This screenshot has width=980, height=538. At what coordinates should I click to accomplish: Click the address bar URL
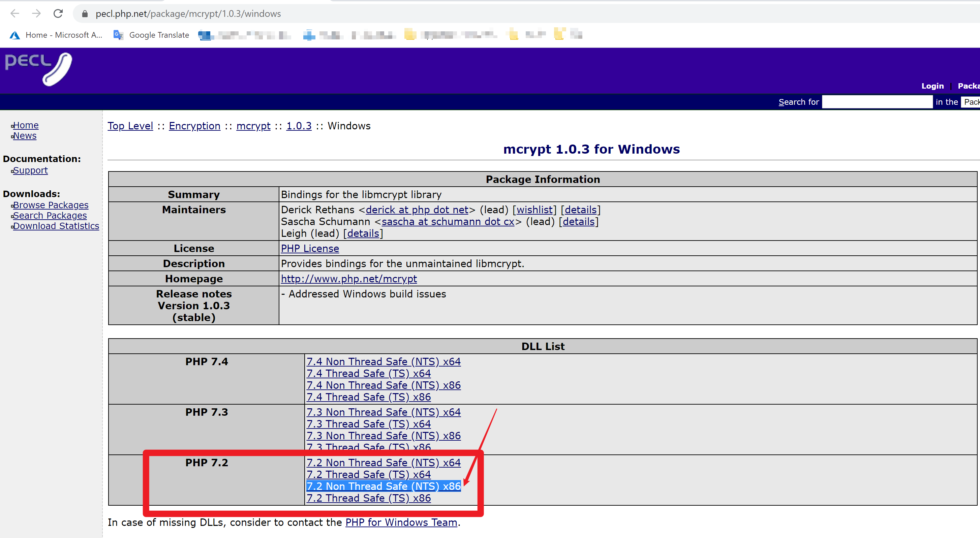pyautogui.click(x=188, y=14)
